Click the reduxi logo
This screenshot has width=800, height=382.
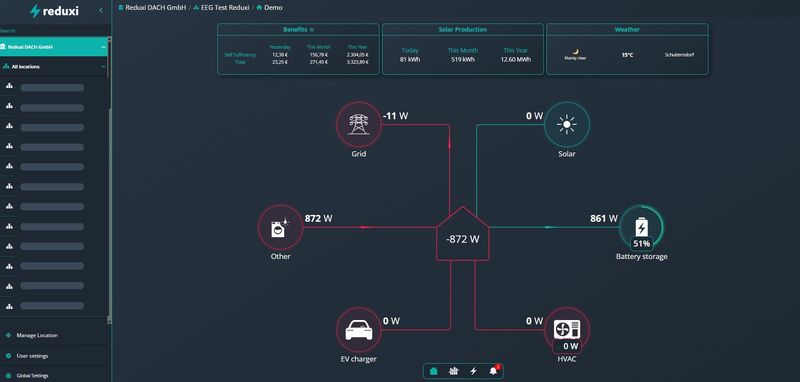coord(54,11)
